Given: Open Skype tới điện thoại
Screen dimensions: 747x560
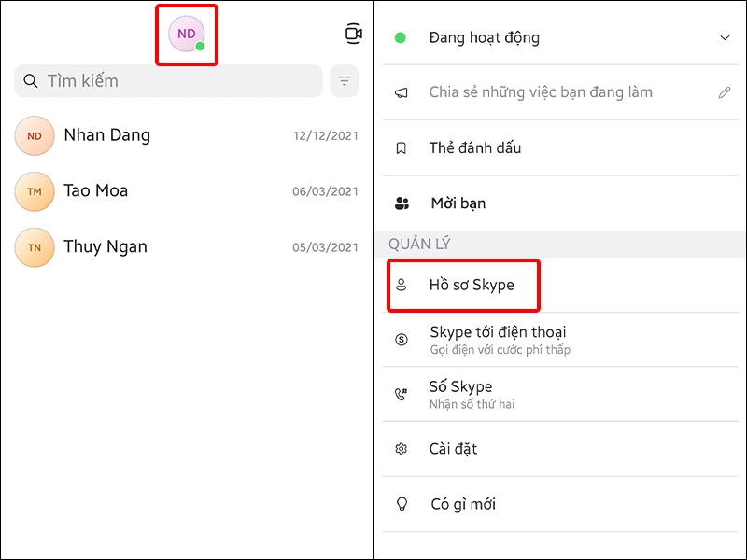Looking at the screenshot, I should (x=561, y=340).
